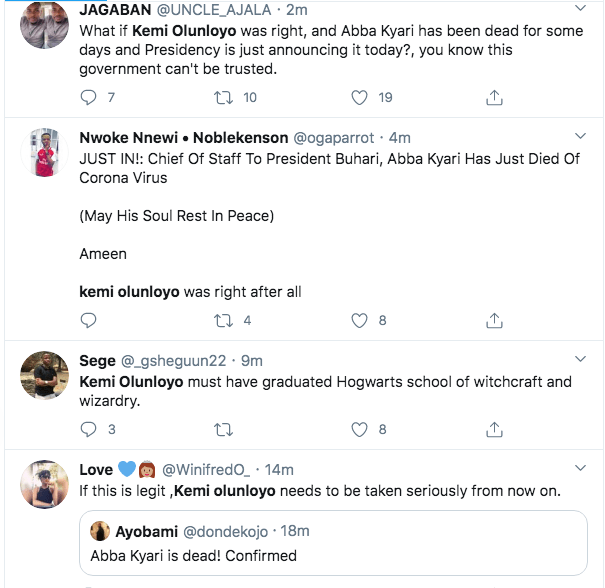Viewport: 605px width, 588px height.
Task: View Love's profile avatar
Action: tap(44, 486)
